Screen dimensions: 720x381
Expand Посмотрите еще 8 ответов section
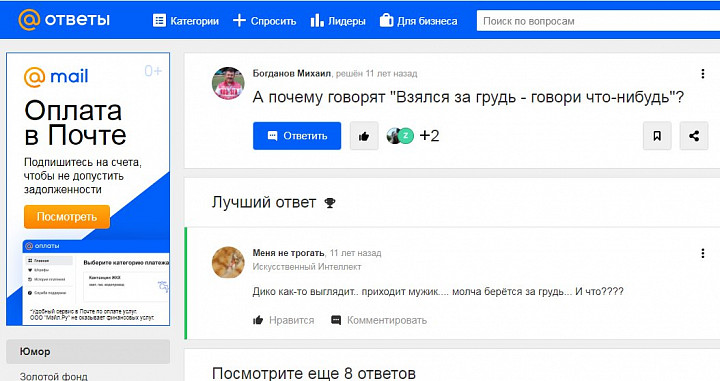[314, 373]
